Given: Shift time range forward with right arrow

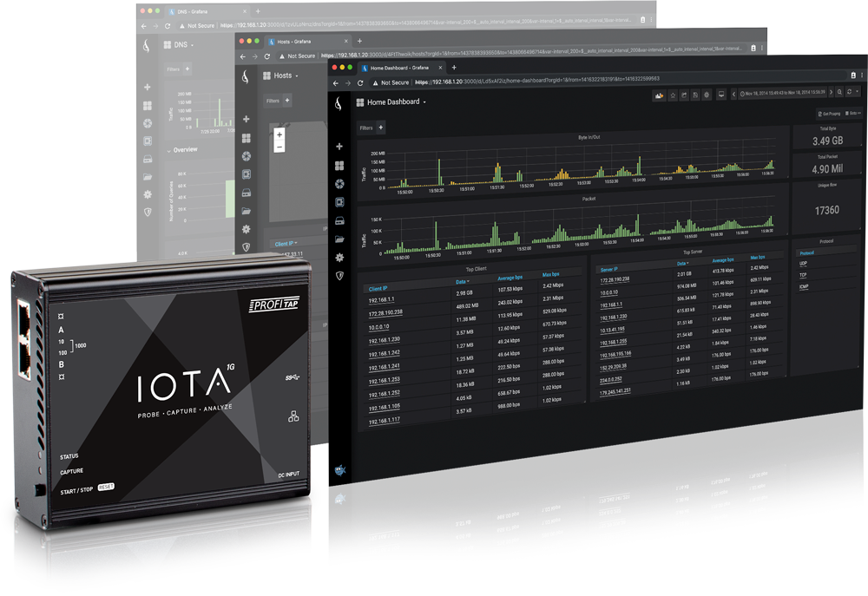Looking at the screenshot, I should [x=831, y=92].
